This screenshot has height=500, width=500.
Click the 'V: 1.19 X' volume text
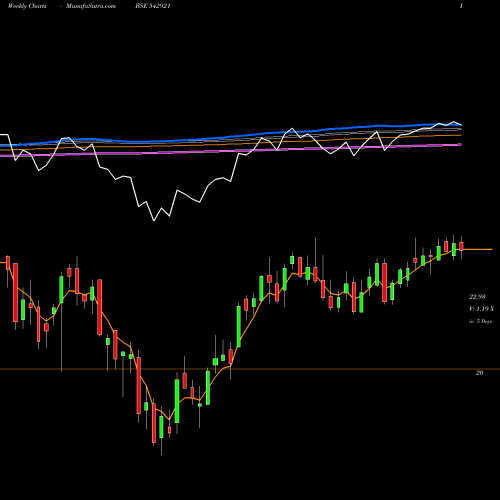coord(481,309)
